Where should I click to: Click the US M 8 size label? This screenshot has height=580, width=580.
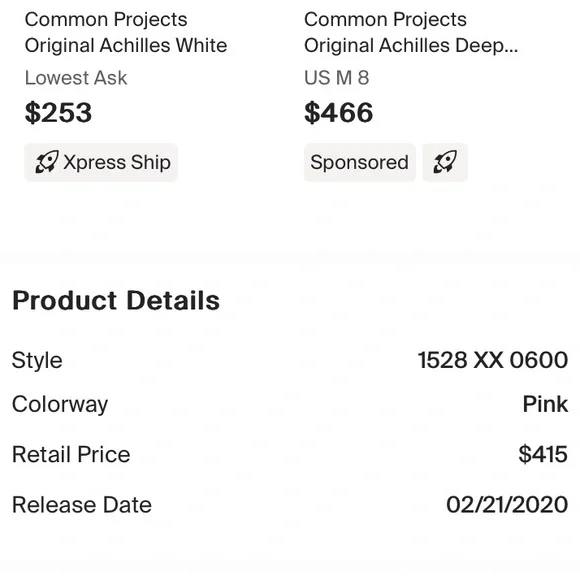337,78
